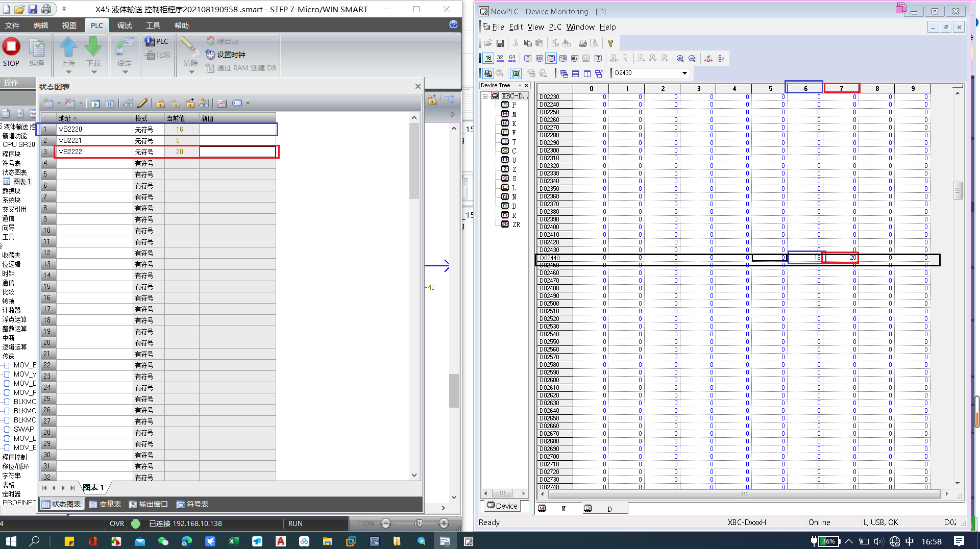Click the zoom in magnifier in Device Monitoring
Viewport: 980px width, 549px height.
click(680, 59)
